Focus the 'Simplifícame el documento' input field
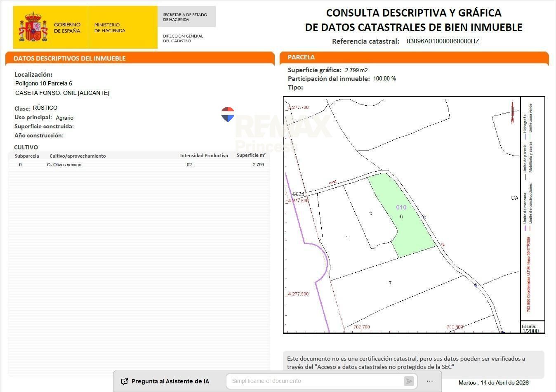 (316, 381)
